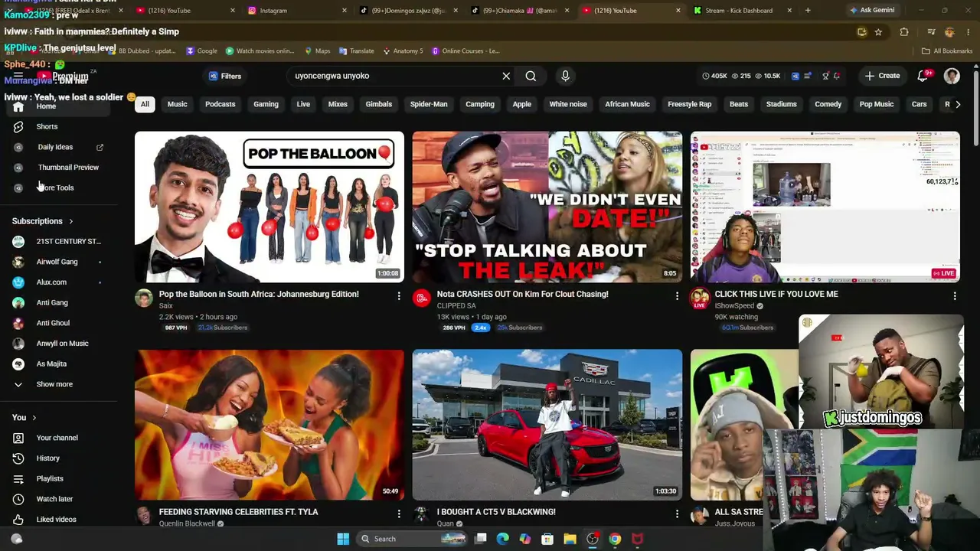Expand the Subscriptions section chevron
The height and width of the screenshot is (551, 980).
(x=71, y=221)
